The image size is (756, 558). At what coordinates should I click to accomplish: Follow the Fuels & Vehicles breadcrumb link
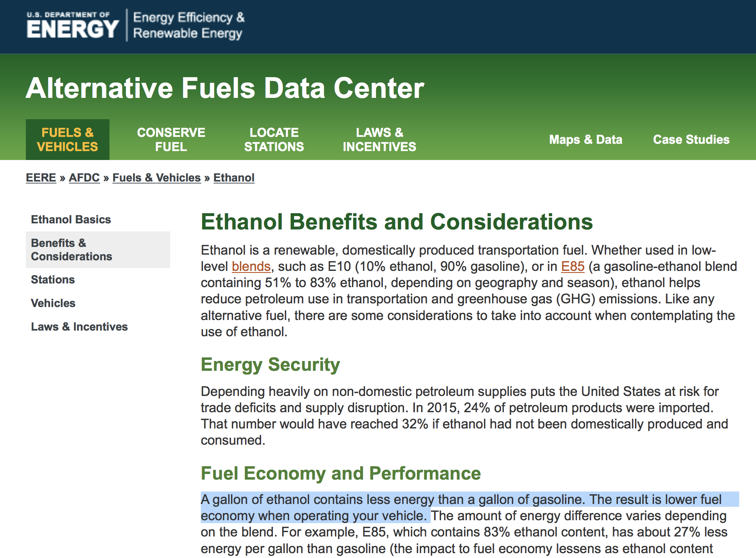156,177
